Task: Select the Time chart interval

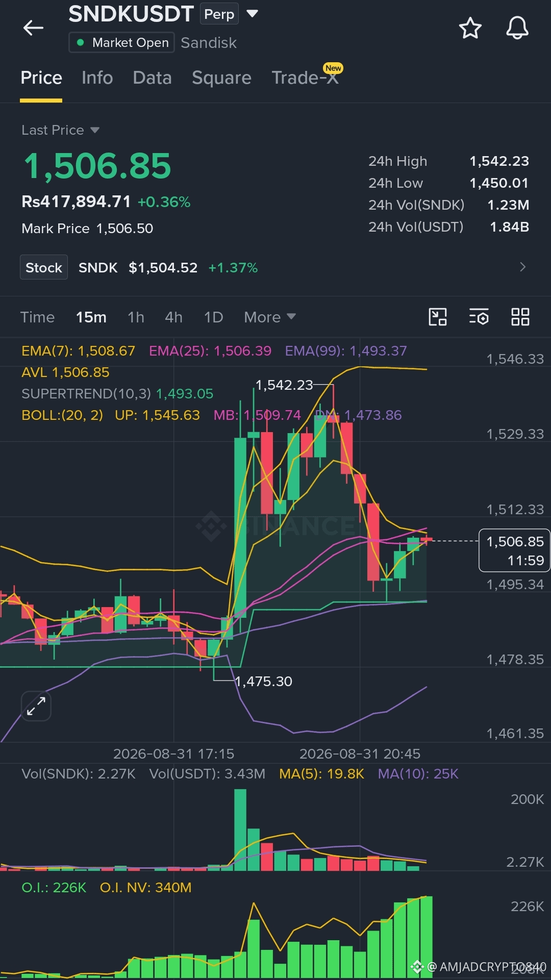Action: click(x=37, y=317)
